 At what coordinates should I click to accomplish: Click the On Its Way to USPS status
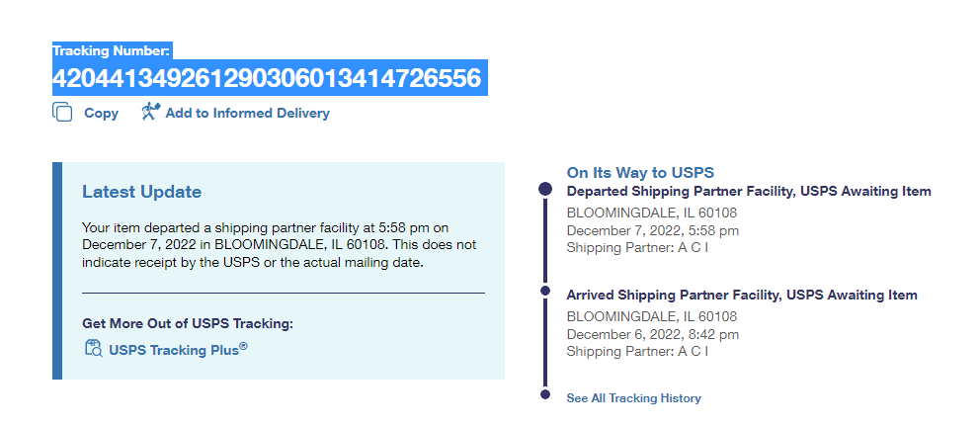coord(640,173)
